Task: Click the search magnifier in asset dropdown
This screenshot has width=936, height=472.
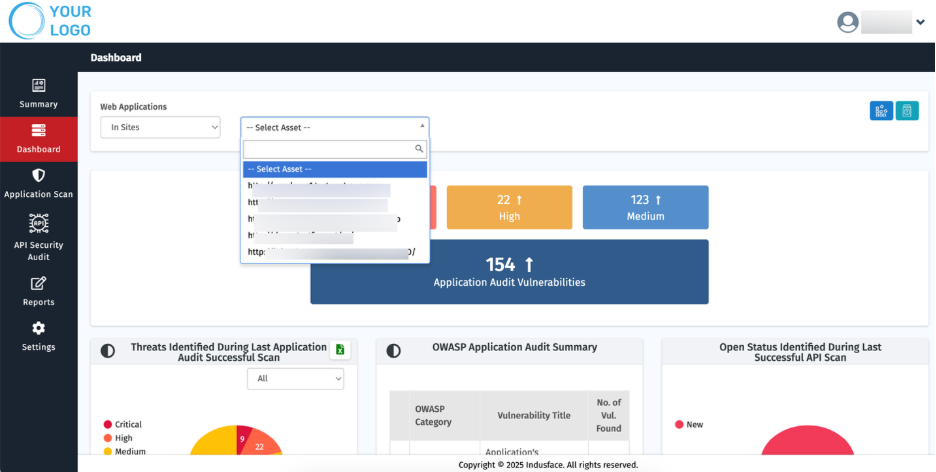Action: (419, 149)
